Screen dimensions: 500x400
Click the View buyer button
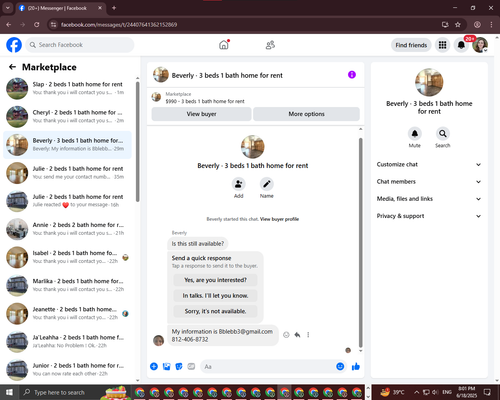coord(201,114)
